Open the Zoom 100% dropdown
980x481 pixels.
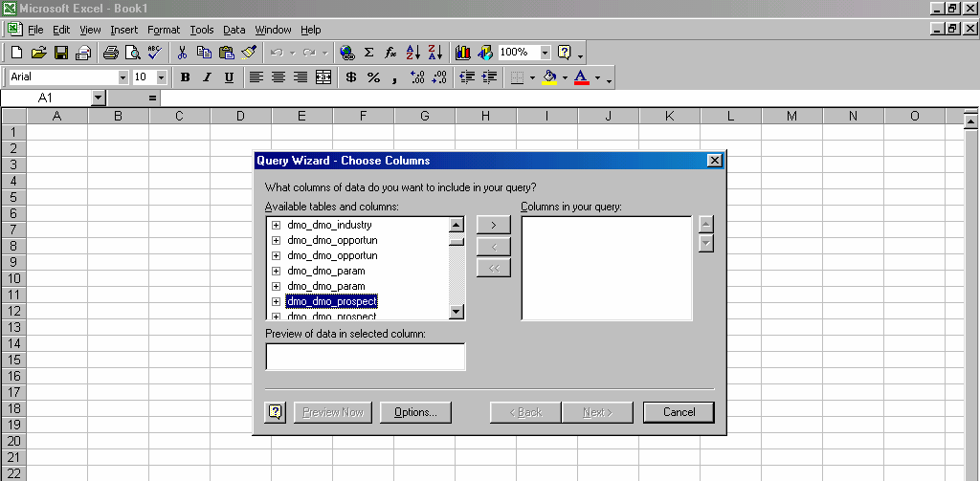click(x=546, y=53)
